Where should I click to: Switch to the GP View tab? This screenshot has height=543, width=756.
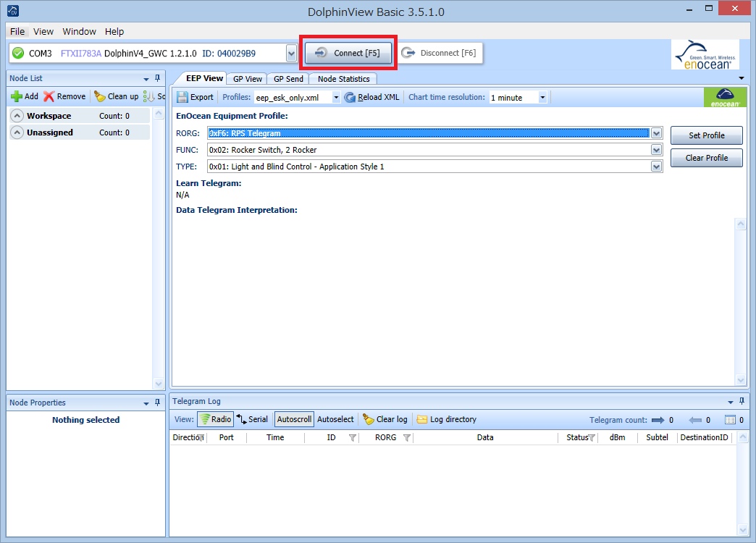pos(248,79)
